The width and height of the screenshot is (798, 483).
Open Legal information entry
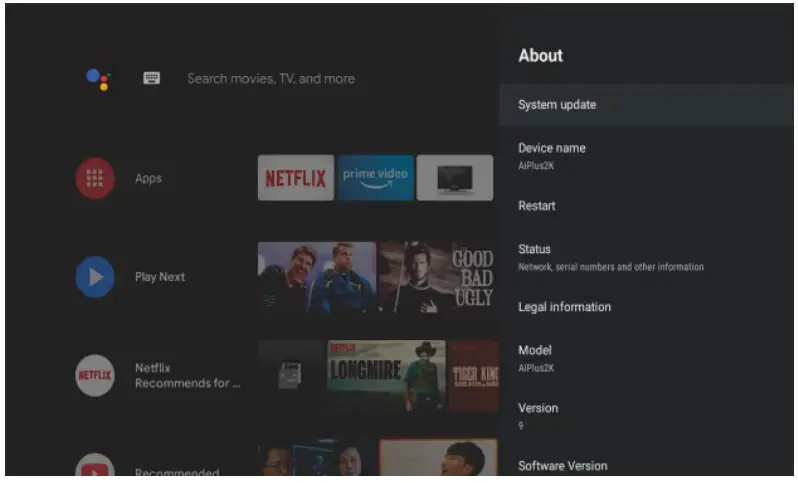(646, 307)
